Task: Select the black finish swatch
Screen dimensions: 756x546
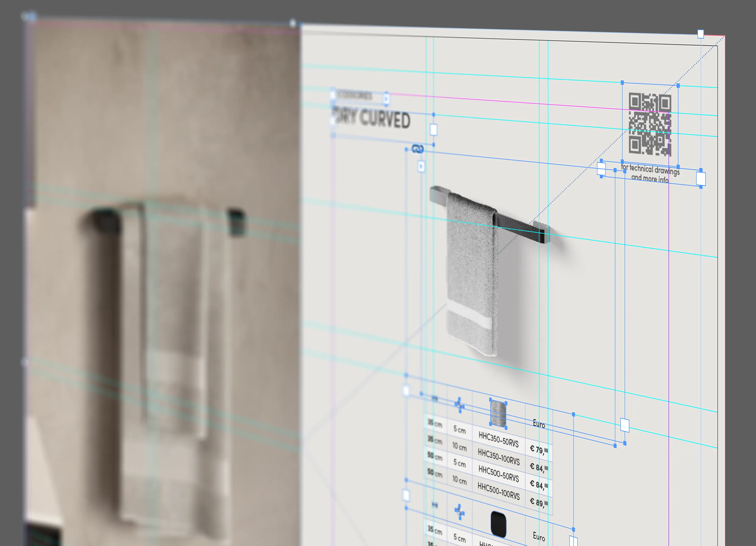Action: 498,524
